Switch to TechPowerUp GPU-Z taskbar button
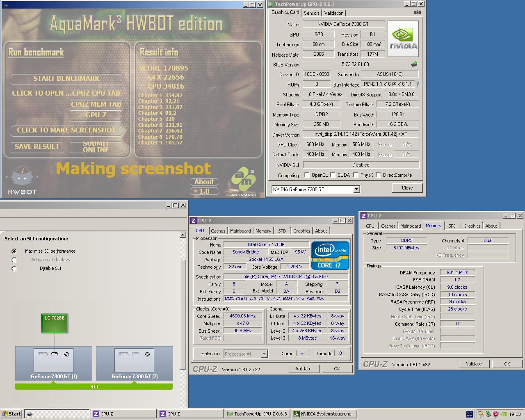 click(258, 414)
